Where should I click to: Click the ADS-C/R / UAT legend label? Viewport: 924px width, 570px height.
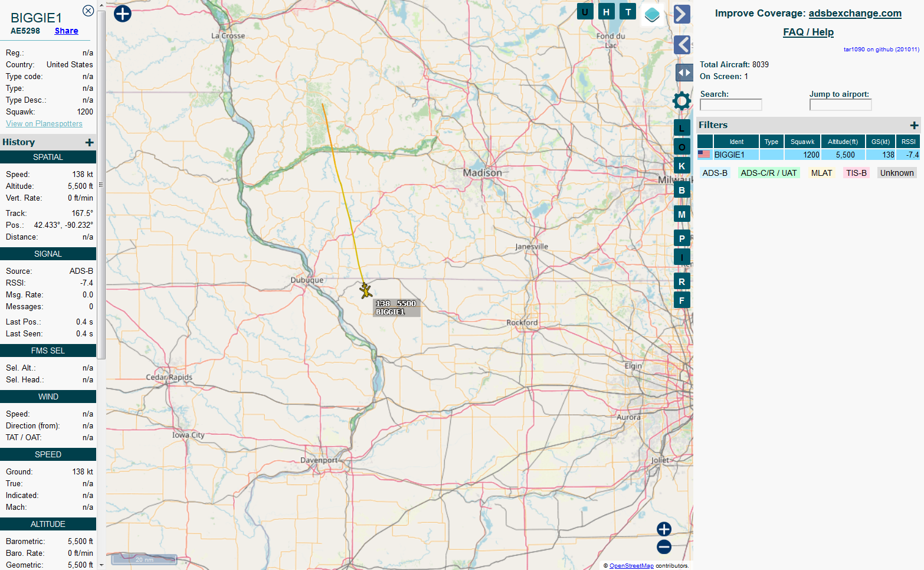[x=769, y=173]
